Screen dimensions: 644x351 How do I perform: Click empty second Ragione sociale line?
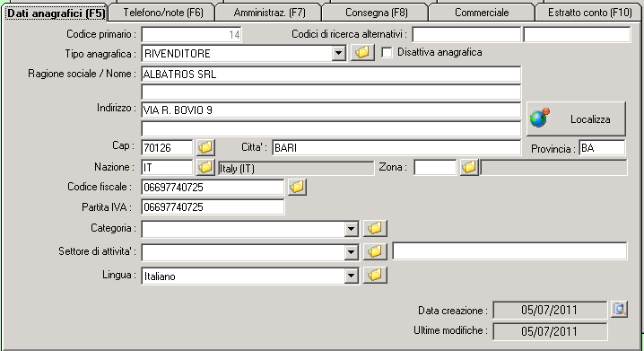pos(331,92)
